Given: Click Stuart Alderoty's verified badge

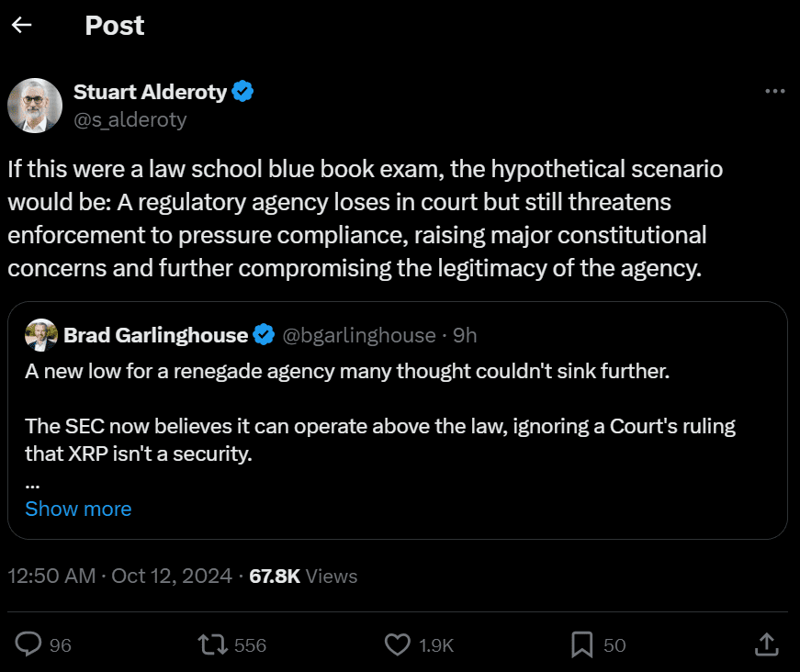Looking at the screenshot, I should 243,92.
